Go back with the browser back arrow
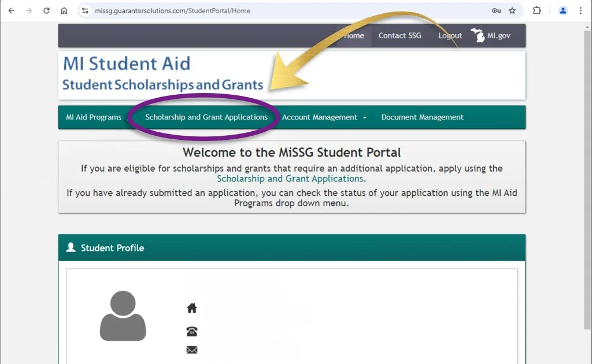This screenshot has width=592, height=364. (x=12, y=10)
